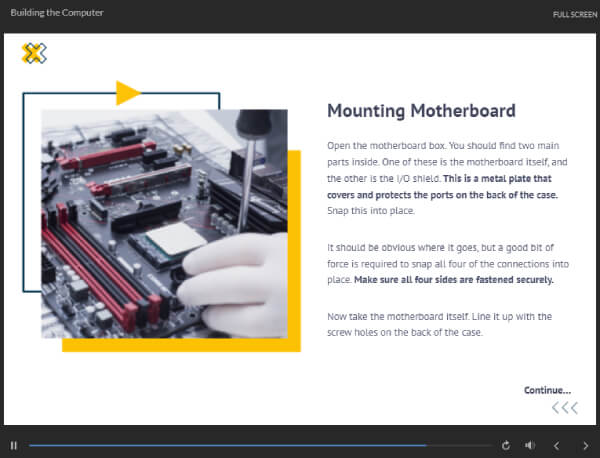Click the 'Building the Computer' course title
The image size is (600, 458).
click(x=56, y=13)
